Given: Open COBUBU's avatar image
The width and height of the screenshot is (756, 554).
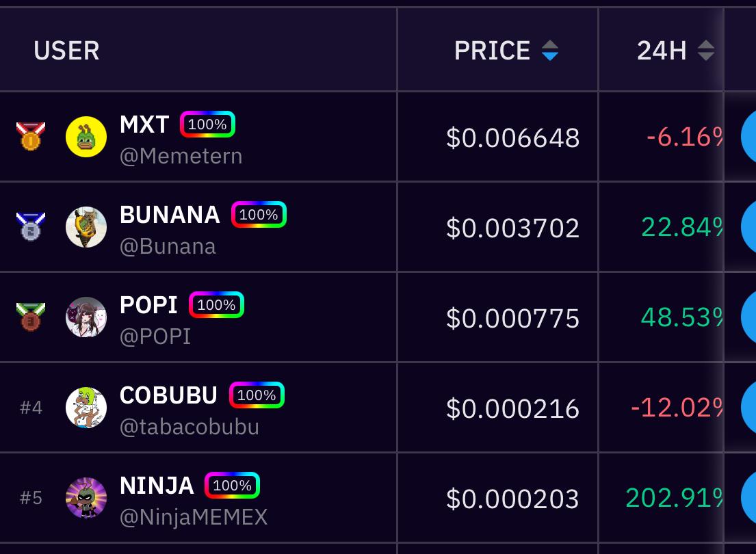Looking at the screenshot, I should pos(86,408).
